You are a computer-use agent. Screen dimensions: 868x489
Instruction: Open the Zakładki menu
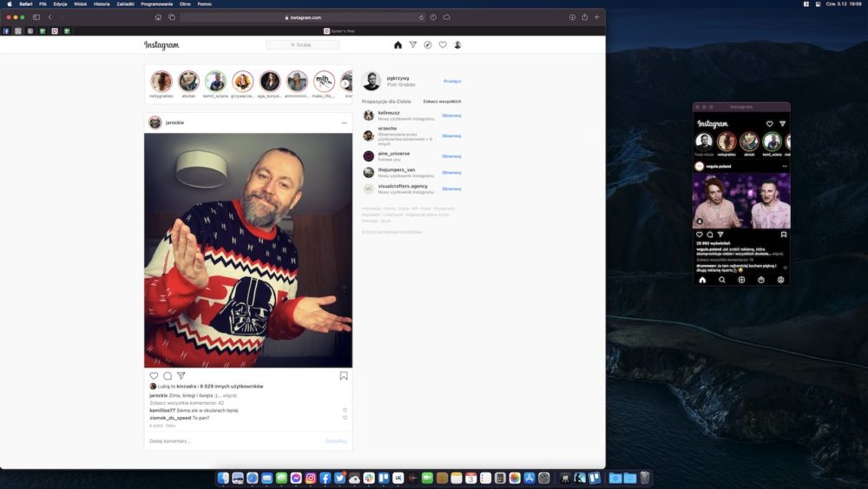coord(125,3)
